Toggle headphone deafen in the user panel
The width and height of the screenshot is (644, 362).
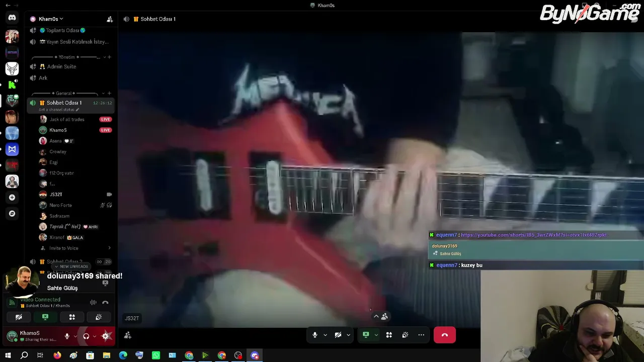point(86,336)
